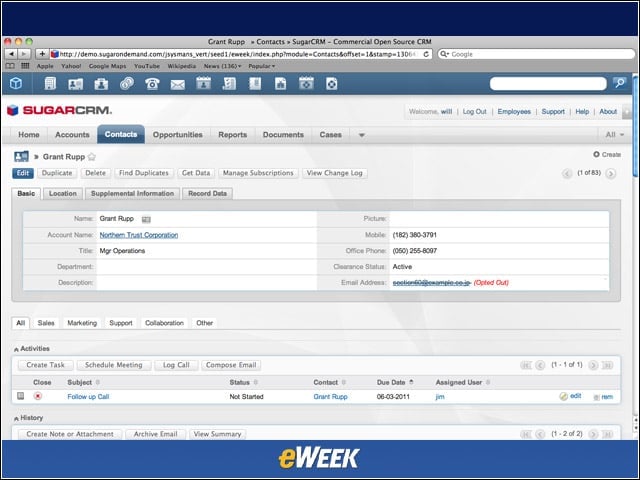Open the Sugar cube home icon

tap(16, 84)
